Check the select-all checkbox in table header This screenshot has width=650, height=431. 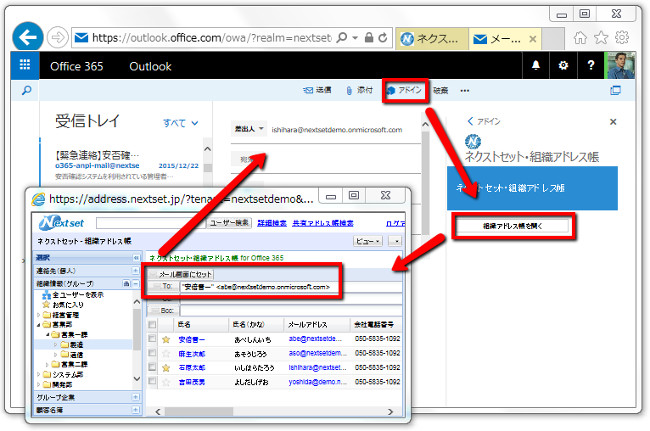[x=152, y=324]
